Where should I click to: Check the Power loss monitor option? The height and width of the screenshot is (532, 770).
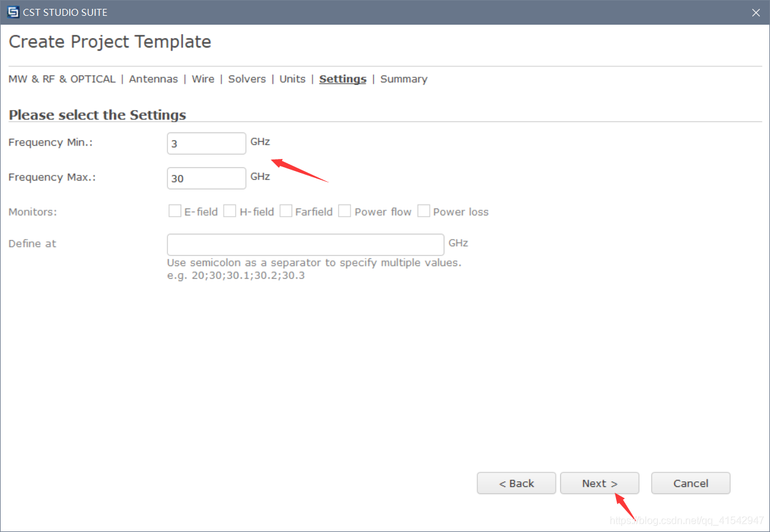click(423, 211)
